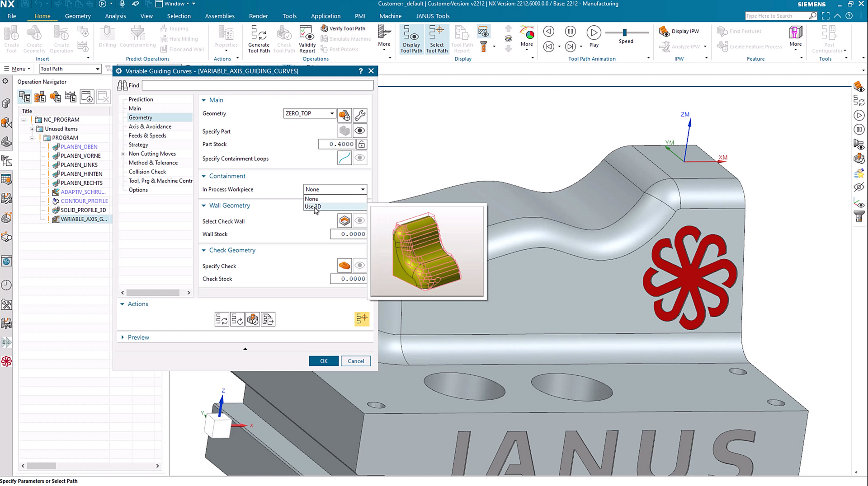Screen dimensions: 868x486
Task: Open Geometry View in navigator
Action: coord(56,97)
